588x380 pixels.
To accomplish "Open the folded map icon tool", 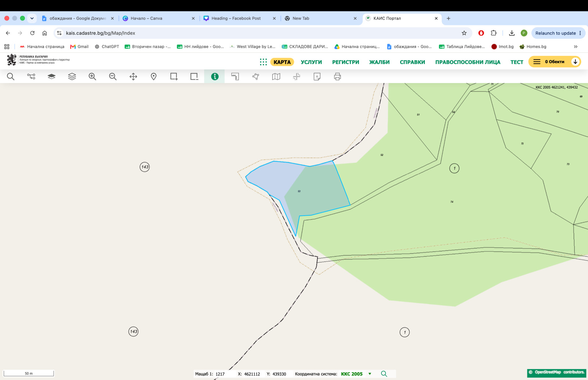I will 276,76.
